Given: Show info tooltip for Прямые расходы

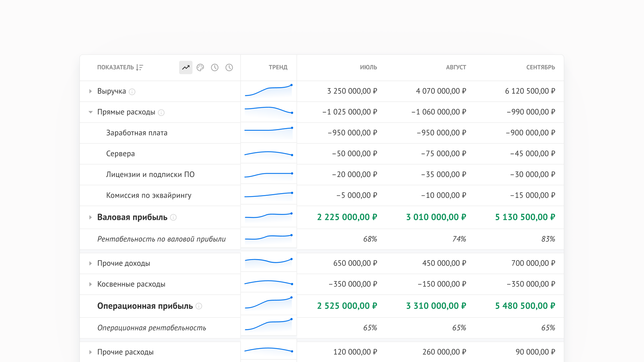Looking at the screenshot, I should point(161,112).
